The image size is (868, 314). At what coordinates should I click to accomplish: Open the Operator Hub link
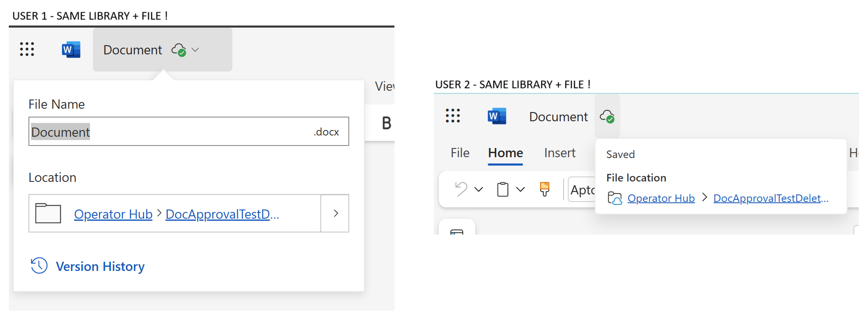(113, 214)
